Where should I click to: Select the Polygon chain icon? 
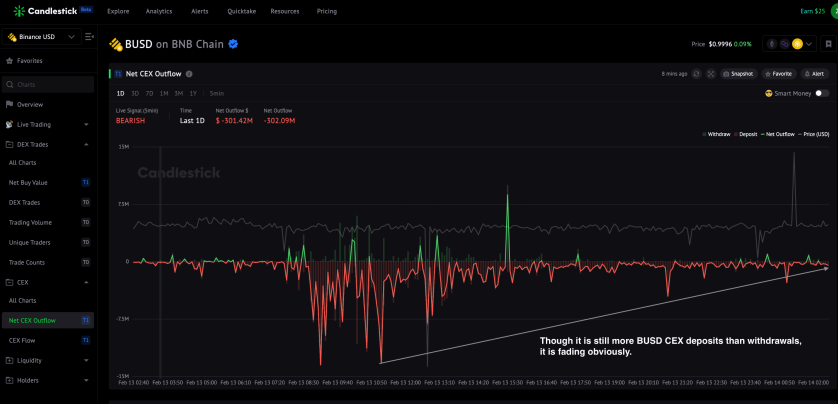(x=785, y=44)
